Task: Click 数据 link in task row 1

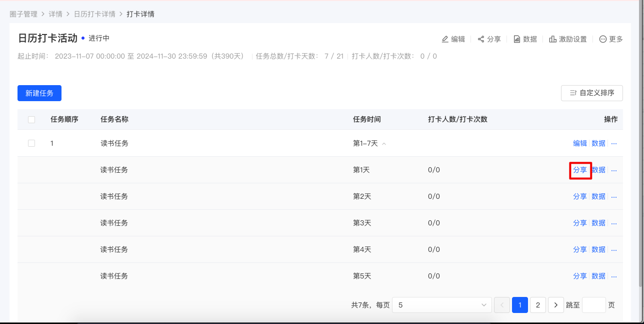Action: [598, 144]
